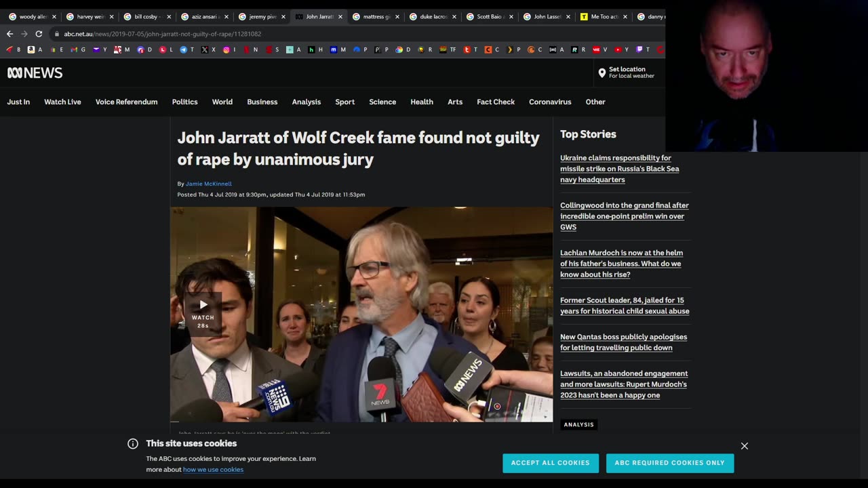Open the Fact Check section

click(496, 102)
